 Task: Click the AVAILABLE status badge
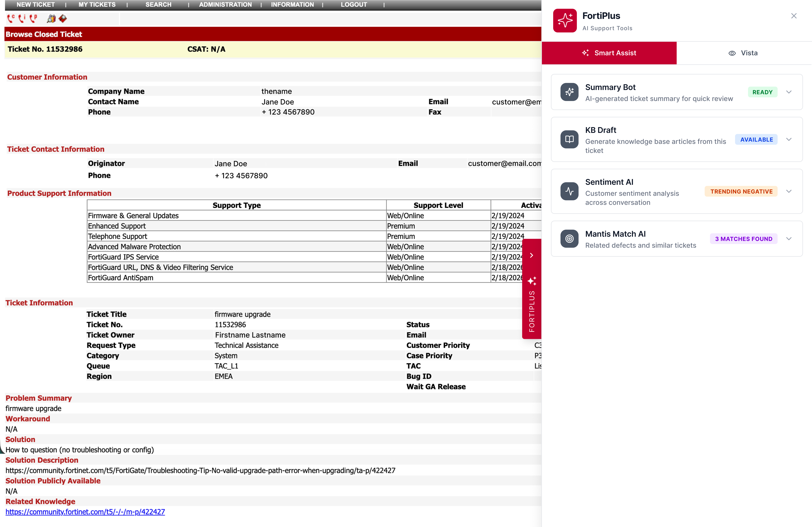click(x=756, y=140)
